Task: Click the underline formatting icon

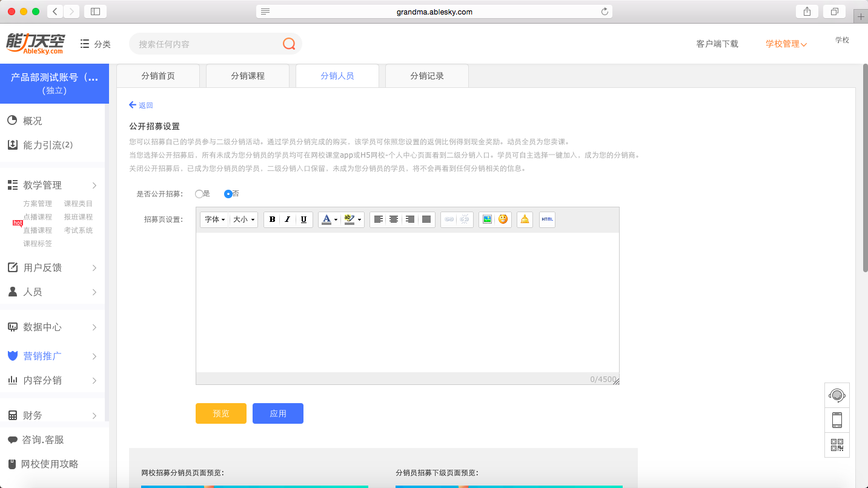Action: tap(304, 219)
